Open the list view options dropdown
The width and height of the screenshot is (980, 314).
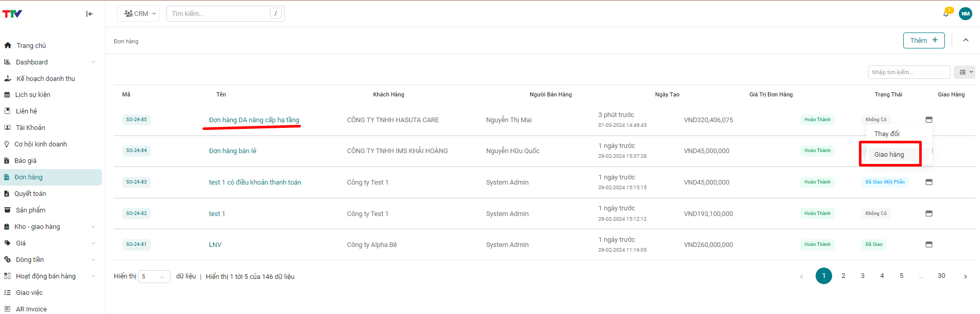pos(964,72)
